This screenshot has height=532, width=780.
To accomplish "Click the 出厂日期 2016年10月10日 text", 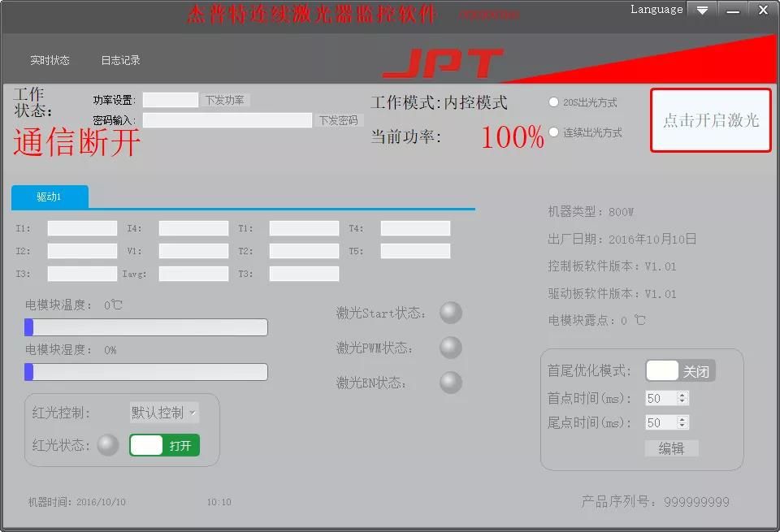I will pos(622,239).
